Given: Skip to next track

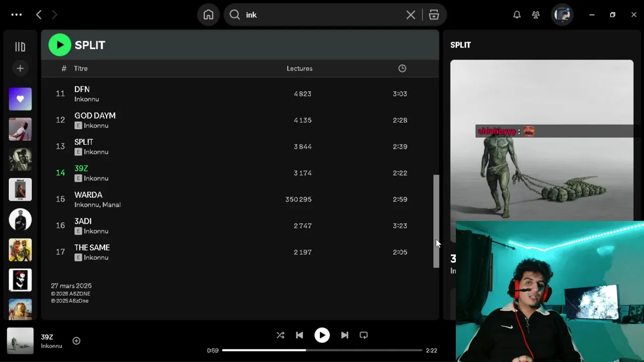Looking at the screenshot, I should point(345,335).
